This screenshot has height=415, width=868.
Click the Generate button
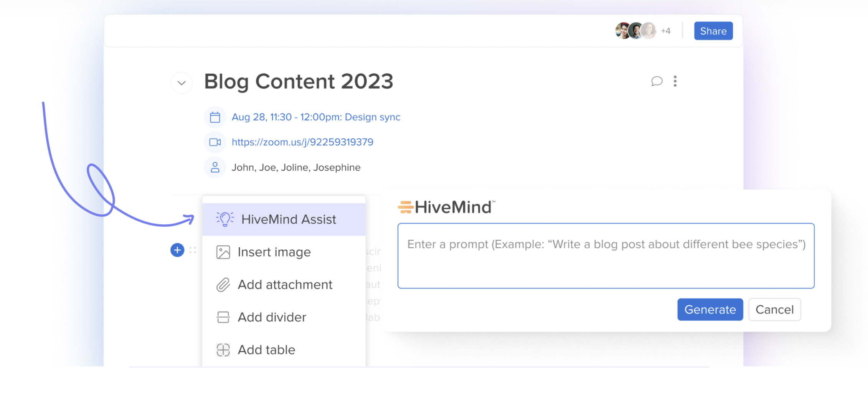click(x=710, y=310)
